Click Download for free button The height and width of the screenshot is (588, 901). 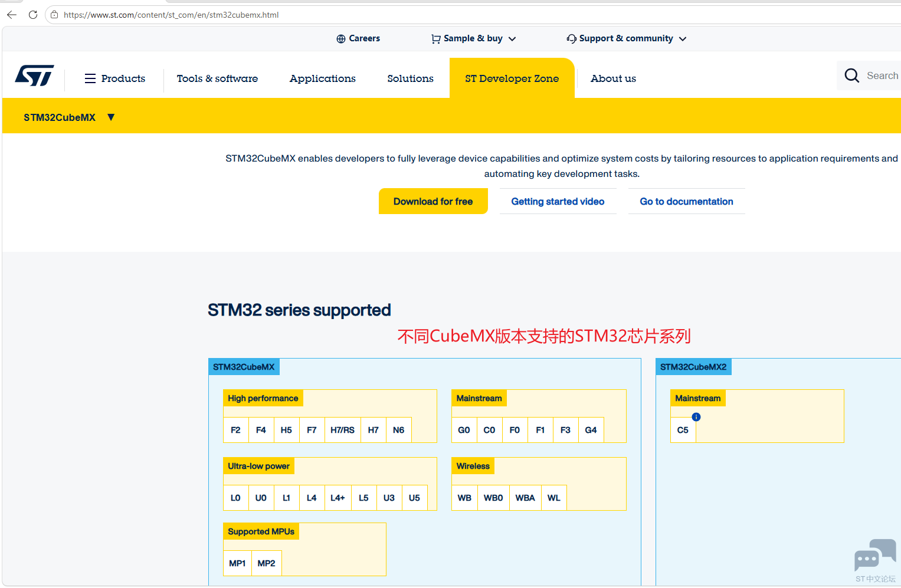433,201
